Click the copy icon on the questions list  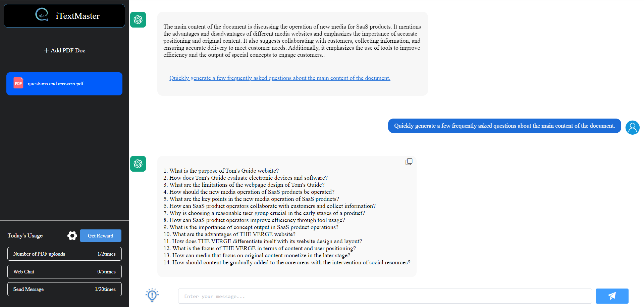[409, 162]
